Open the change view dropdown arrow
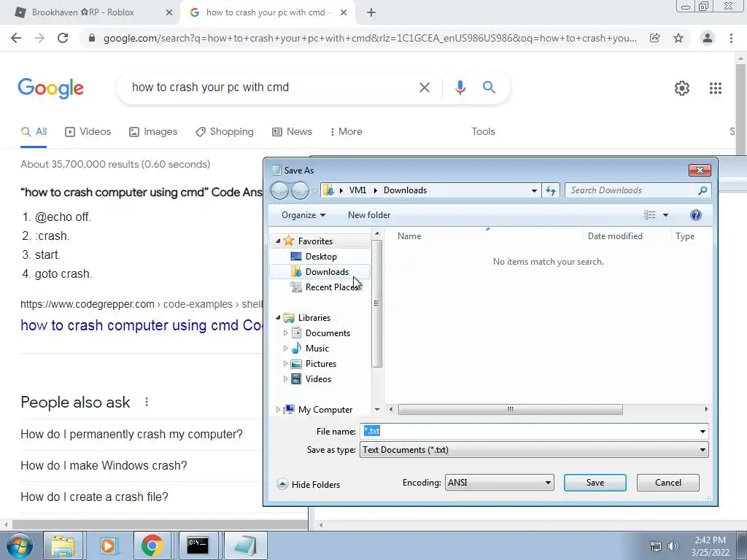 (665, 215)
